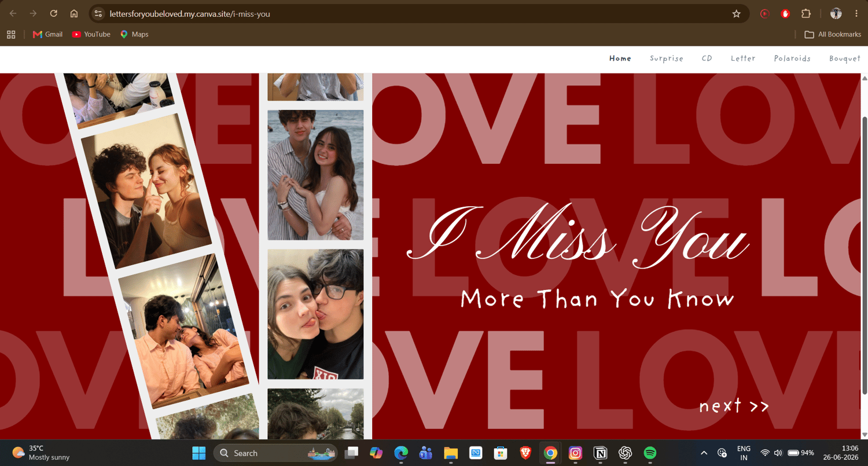
Task: View site information icon in address bar
Action: pos(98,14)
